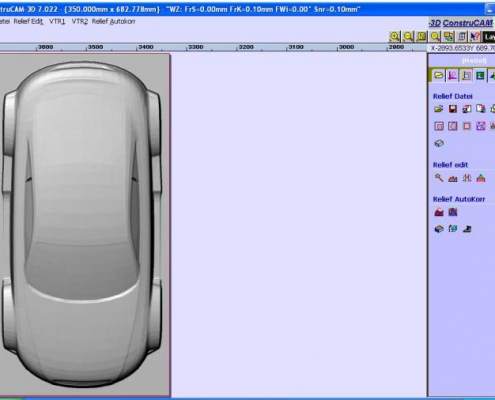Click the teal pages AutoKorr icon
Viewport: 495px width, 400px height.
pos(453,229)
